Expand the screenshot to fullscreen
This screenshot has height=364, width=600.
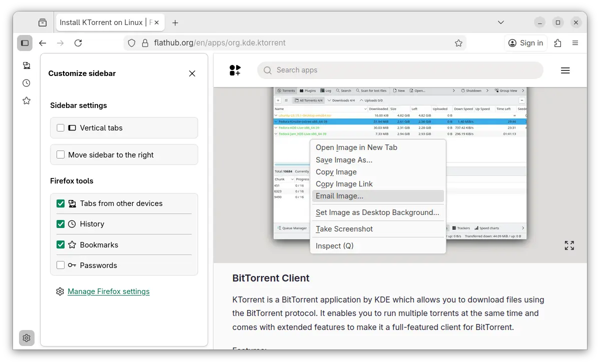569,245
